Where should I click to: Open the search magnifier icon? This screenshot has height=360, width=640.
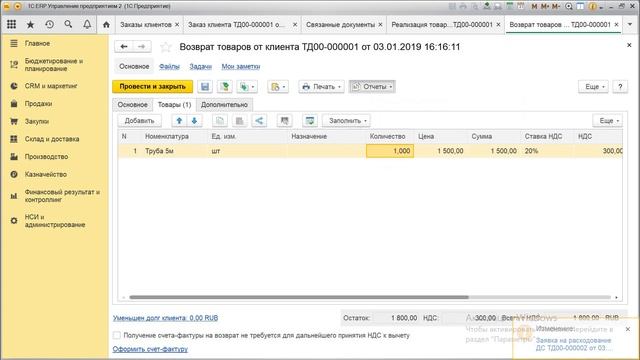(x=68, y=24)
